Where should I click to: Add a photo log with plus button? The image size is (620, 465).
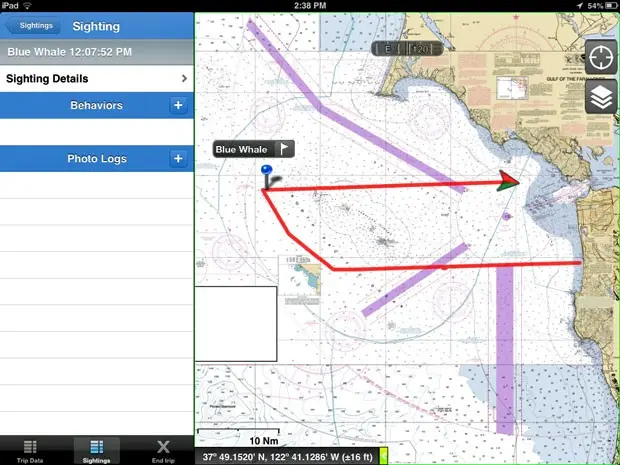click(178, 159)
